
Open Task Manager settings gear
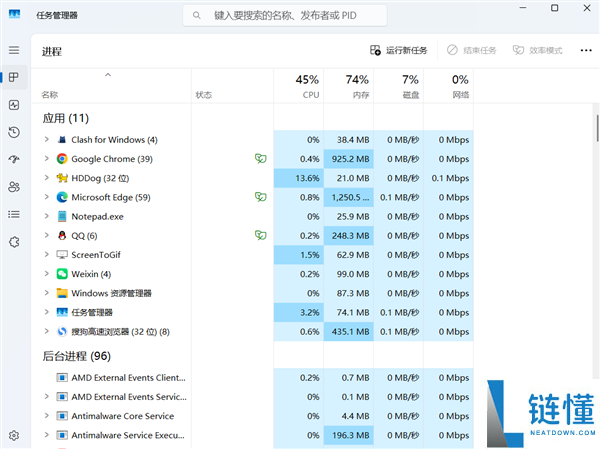click(x=14, y=436)
